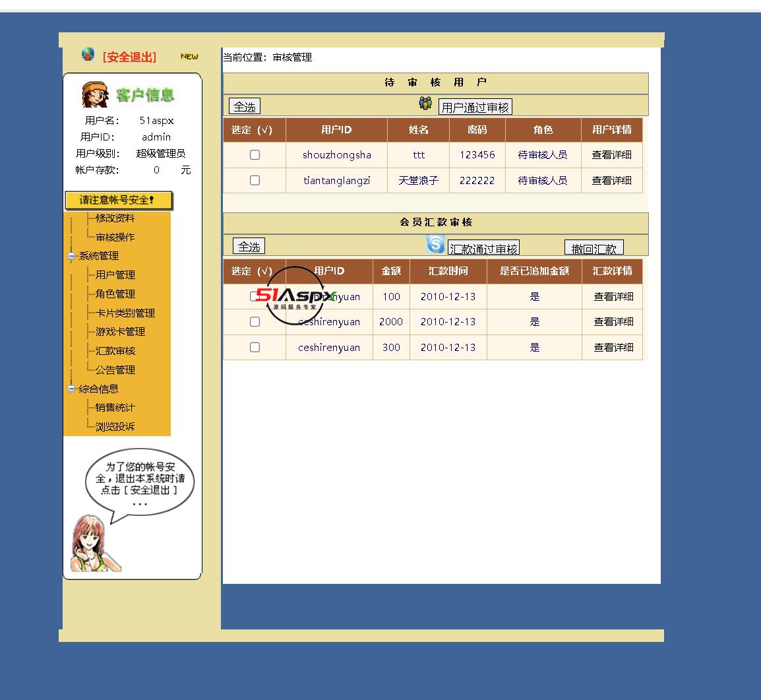View 查看详细 for shouzhongsha
761x700 pixels.
611,155
